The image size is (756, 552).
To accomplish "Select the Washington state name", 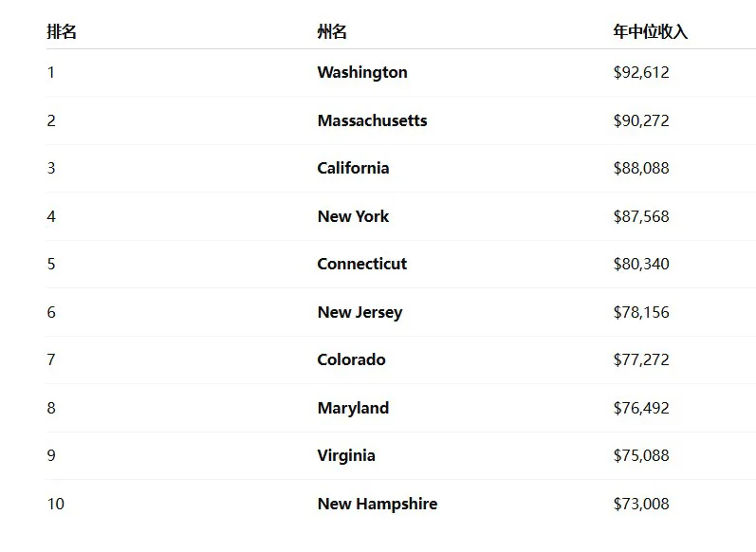I will pyautogui.click(x=362, y=72).
